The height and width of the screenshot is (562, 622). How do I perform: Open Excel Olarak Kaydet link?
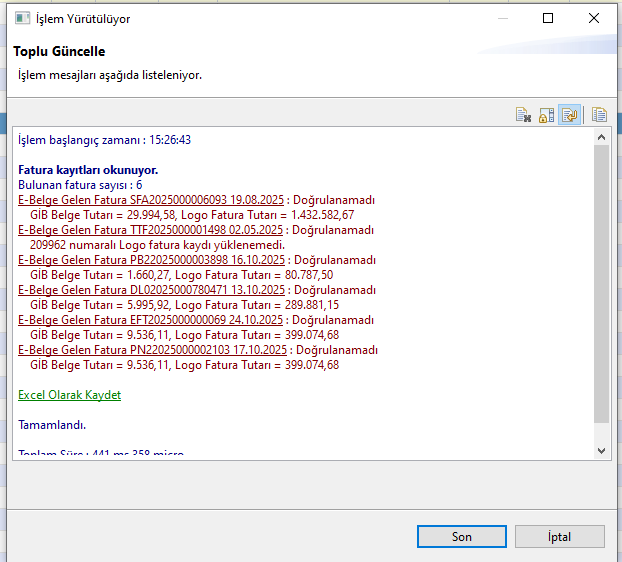(x=69, y=395)
